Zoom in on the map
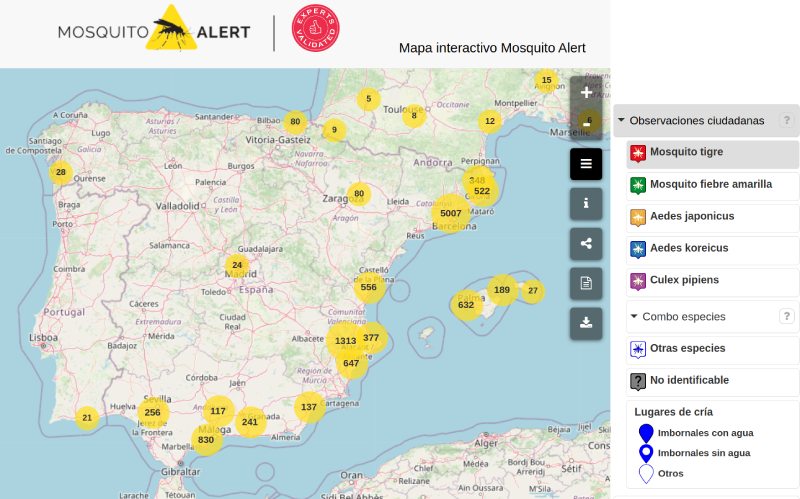The height and width of the screenshot is (499, 800). coord(586,92)
